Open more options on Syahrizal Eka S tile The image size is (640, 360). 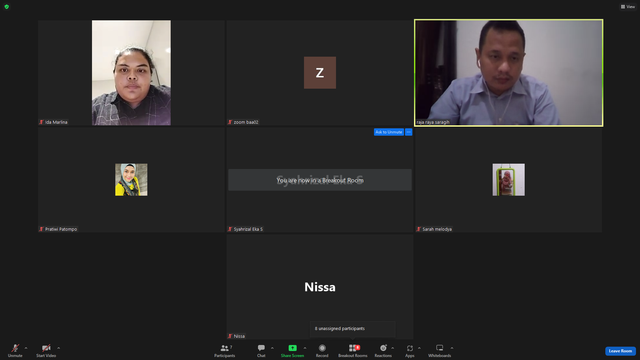click(x=409, y=132)
